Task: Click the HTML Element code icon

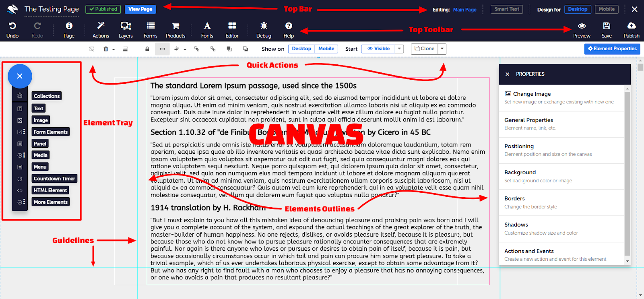Action: click(20, 190)
